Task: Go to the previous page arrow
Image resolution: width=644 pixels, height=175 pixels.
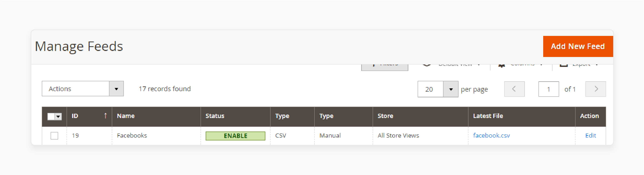Action: click(514, 89)
